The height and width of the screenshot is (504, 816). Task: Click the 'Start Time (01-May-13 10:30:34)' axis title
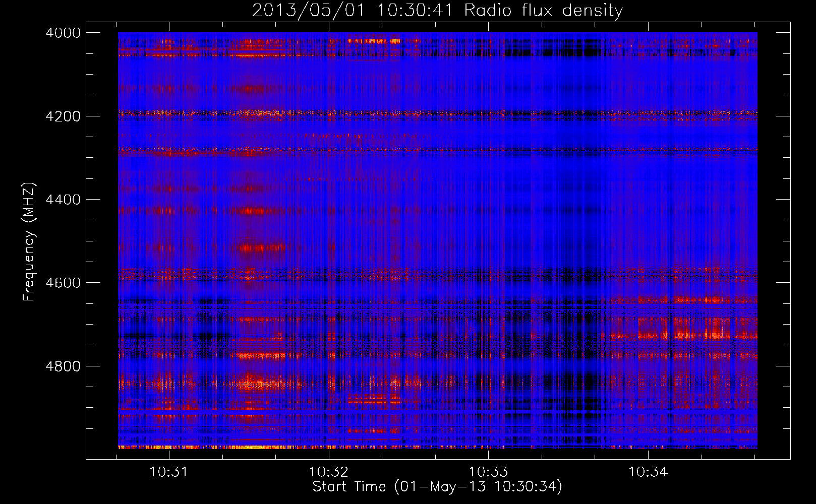point(437,487)
